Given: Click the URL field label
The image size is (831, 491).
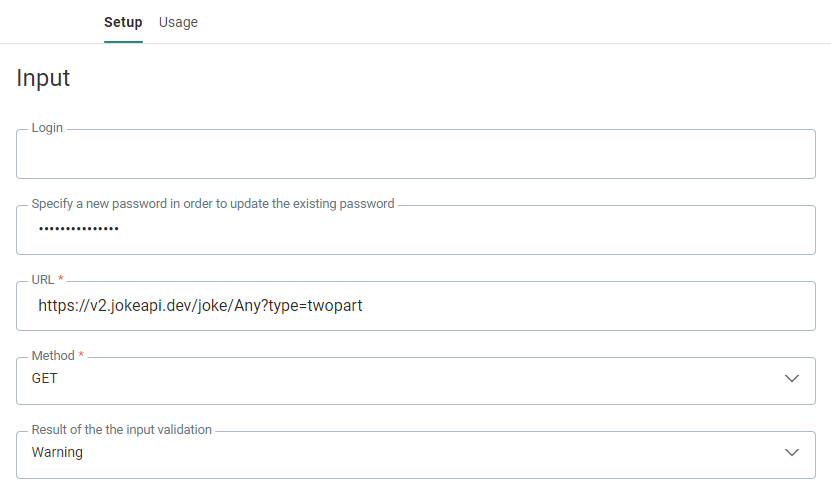Looking at the screenshot, I should tap(42, 278).
